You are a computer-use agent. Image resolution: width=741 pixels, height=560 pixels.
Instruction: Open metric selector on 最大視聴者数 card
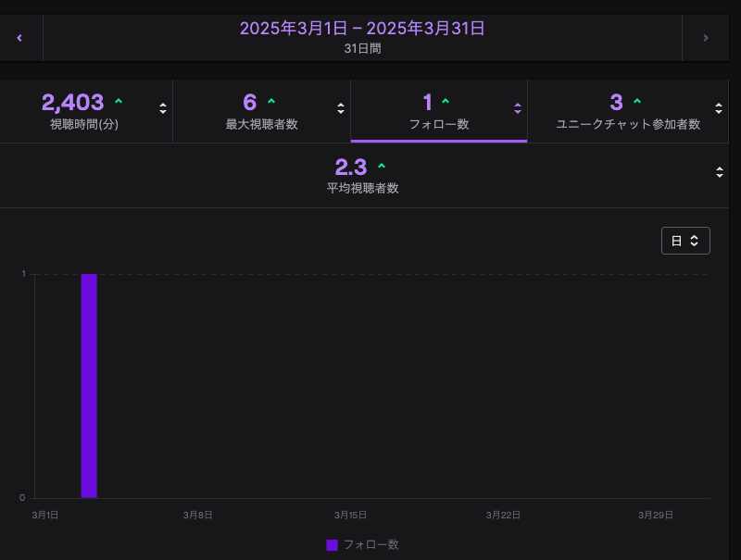pos(341,108)
